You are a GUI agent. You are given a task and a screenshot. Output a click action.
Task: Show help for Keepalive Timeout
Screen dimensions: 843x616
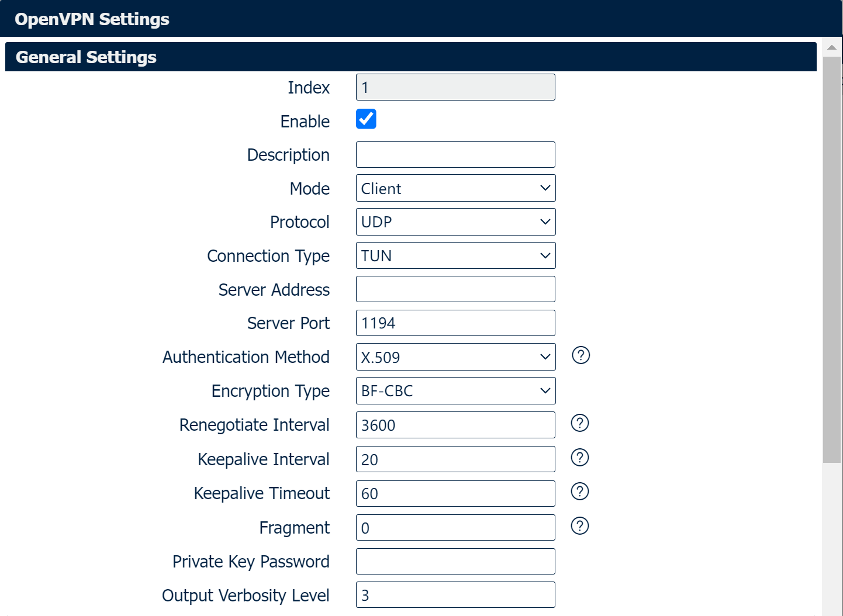579,492
